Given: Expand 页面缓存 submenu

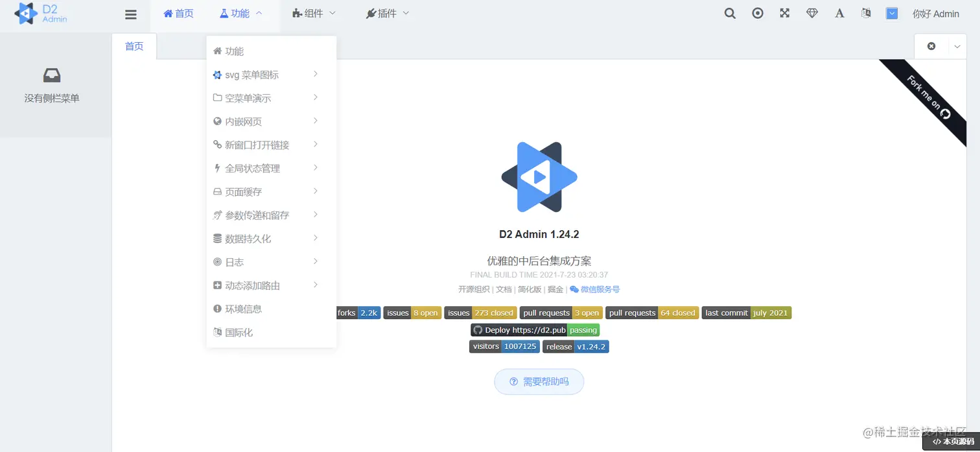Looking at the screenshot, I should coord(272,191).
